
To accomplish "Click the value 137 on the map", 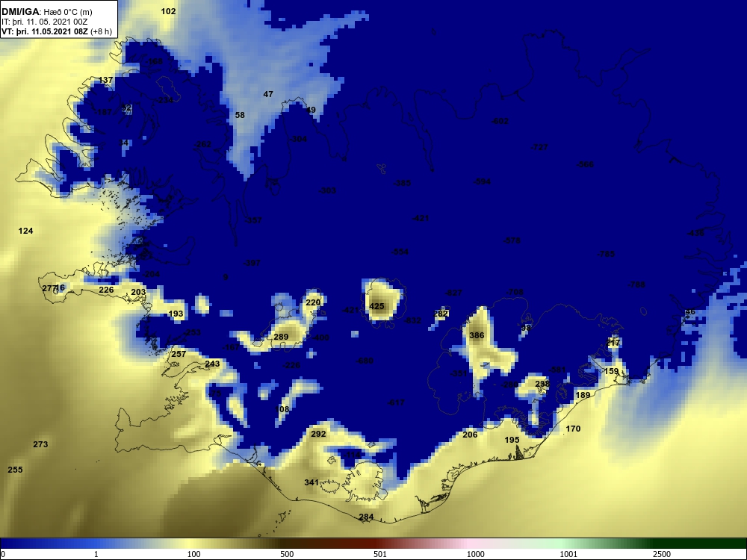I will (x=105, y=80).
